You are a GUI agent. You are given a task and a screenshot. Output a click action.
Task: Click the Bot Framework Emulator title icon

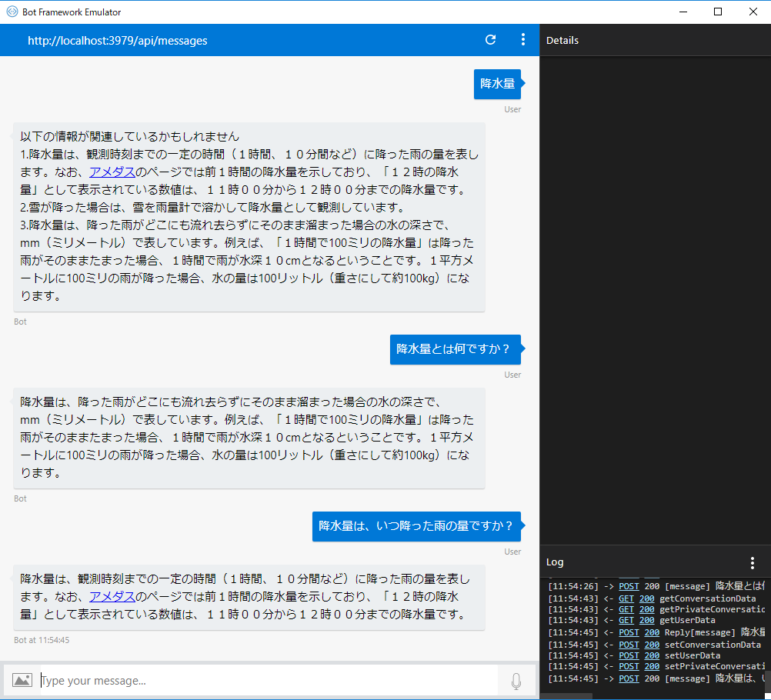[x=12, y=12]
